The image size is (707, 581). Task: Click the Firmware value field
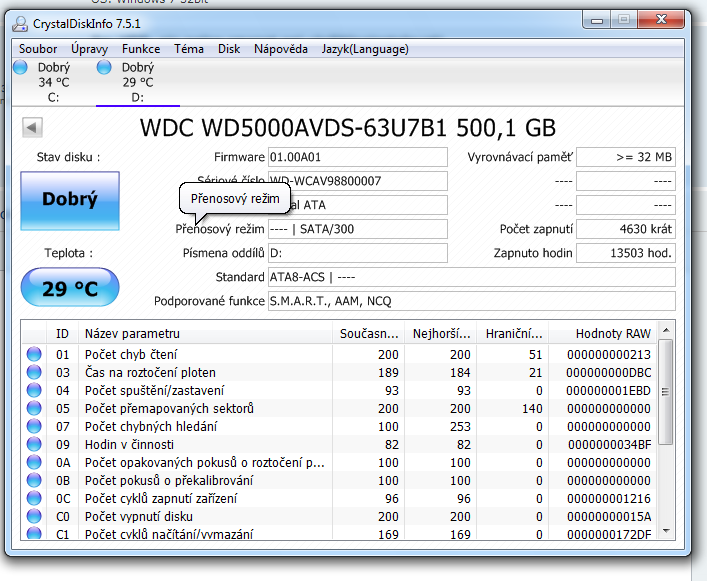tap(357, 157)
